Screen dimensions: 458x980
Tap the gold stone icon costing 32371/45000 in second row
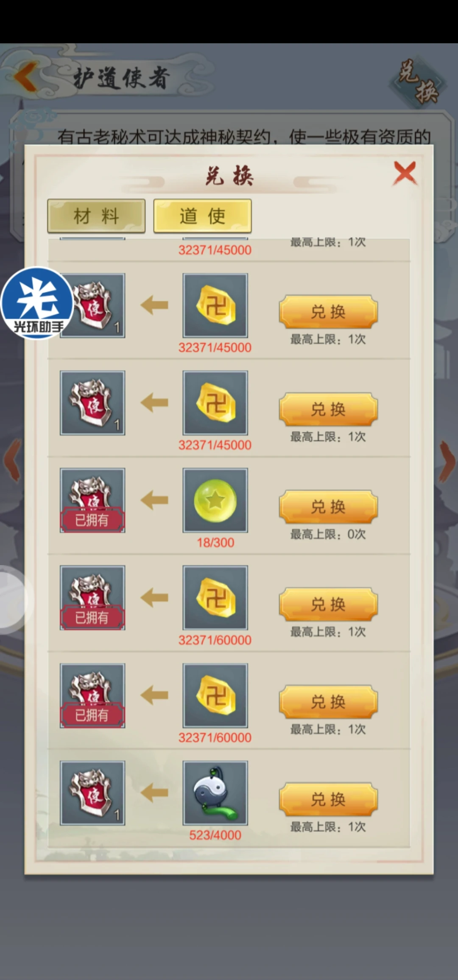click(215, 403)
